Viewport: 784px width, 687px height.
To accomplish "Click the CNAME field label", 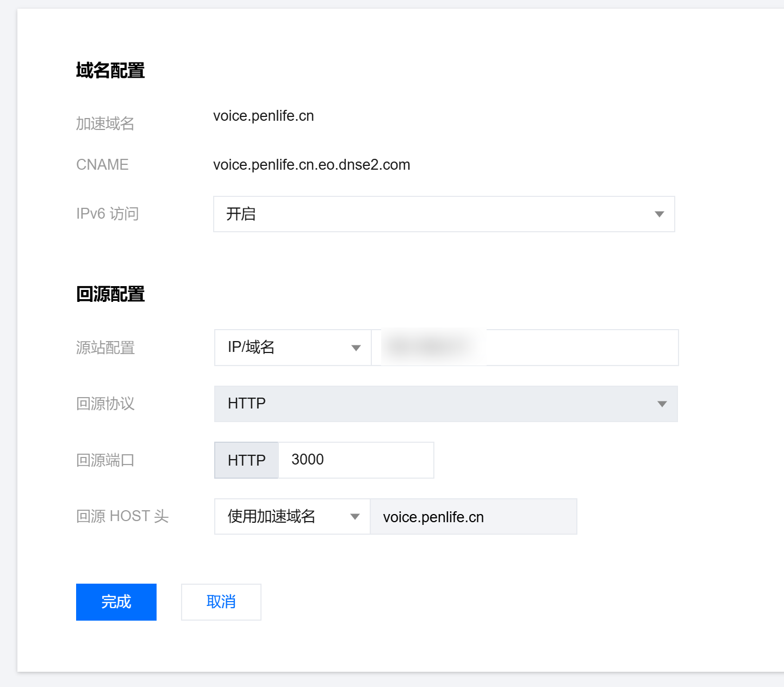I will click(x=102, y=165).
